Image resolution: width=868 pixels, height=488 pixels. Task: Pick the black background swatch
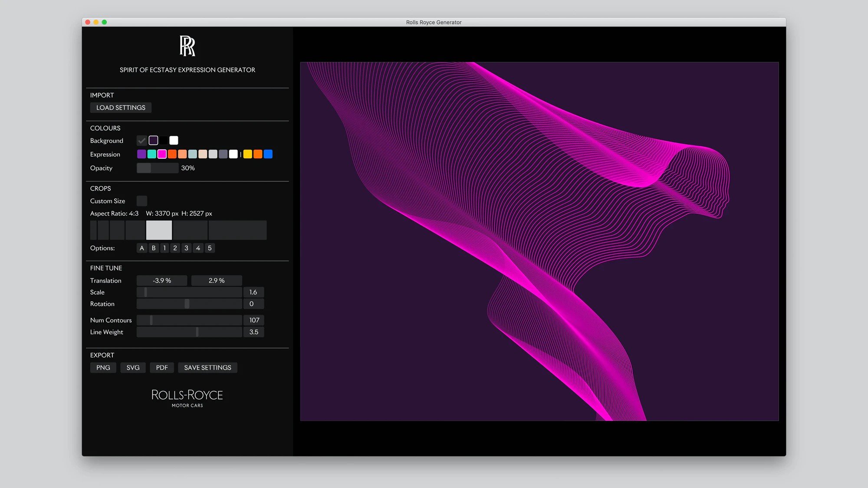(164, 141)
